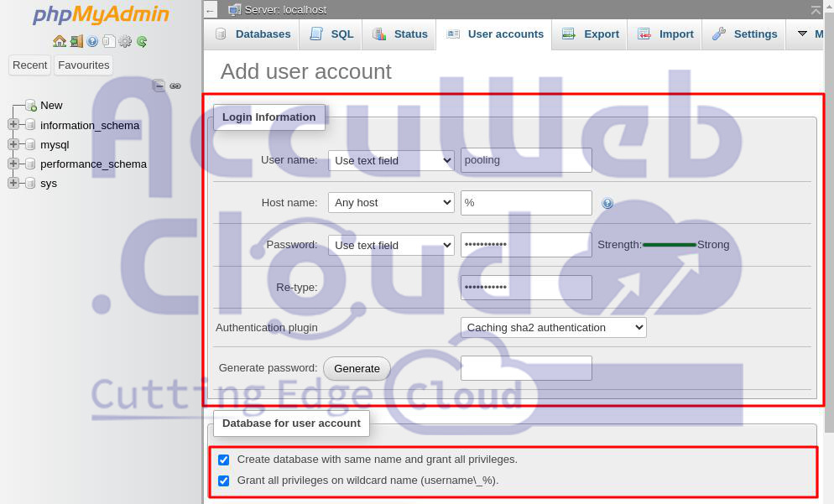Viewport: 834px width, 504px height.
Task: Click the Recent tables button
Action: [x=30, y=65]
